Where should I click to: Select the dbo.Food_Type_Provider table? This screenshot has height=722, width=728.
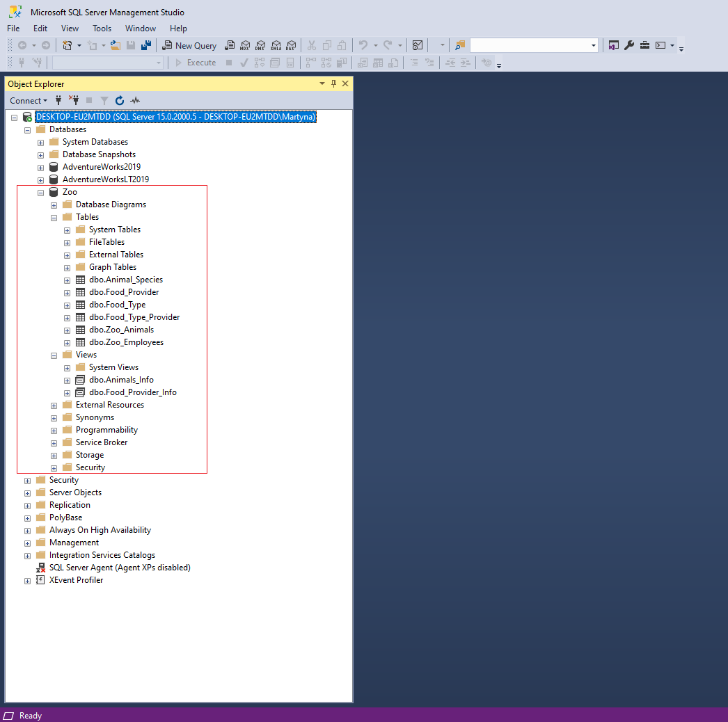click(134, 317)
